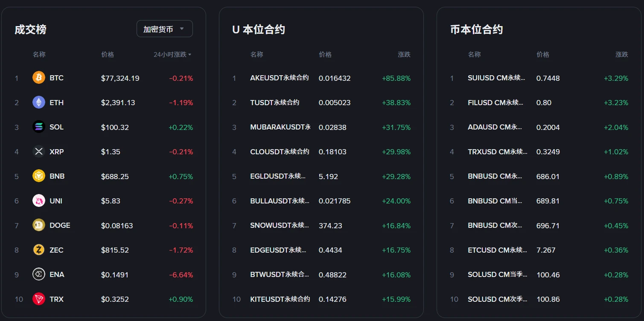Sort by 24小时涨跌 column
Image resolution: width=644 pixels, height=321 pixels.
click(x=172, y=55)
